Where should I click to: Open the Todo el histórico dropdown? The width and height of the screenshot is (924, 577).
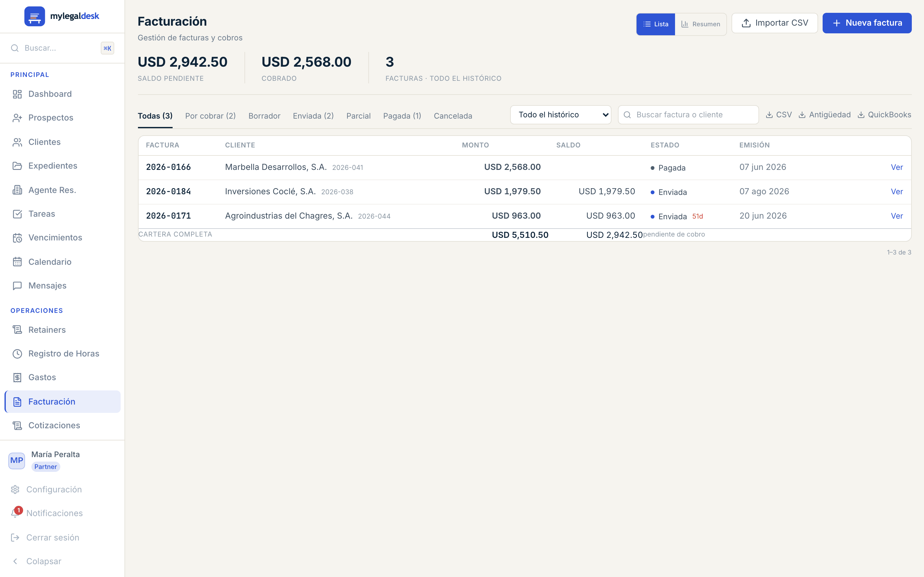tap(560, 115)
